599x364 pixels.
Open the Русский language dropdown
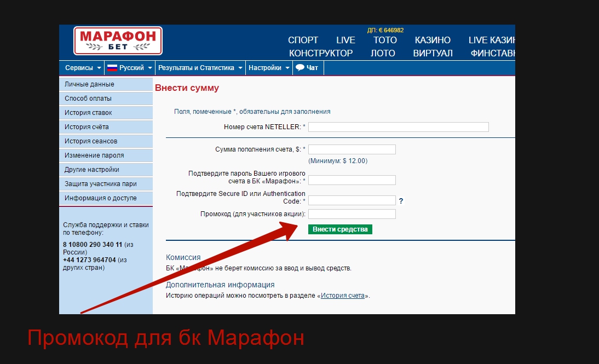[x=129, y=67]
